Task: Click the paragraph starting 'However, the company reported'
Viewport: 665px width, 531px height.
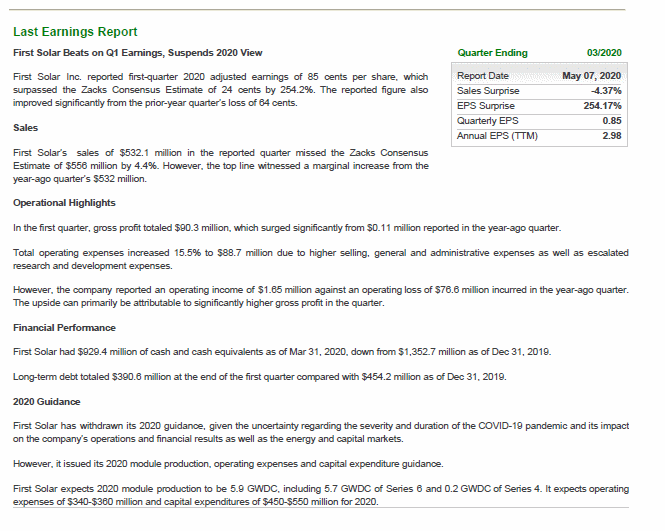Action: coord(321,296)
